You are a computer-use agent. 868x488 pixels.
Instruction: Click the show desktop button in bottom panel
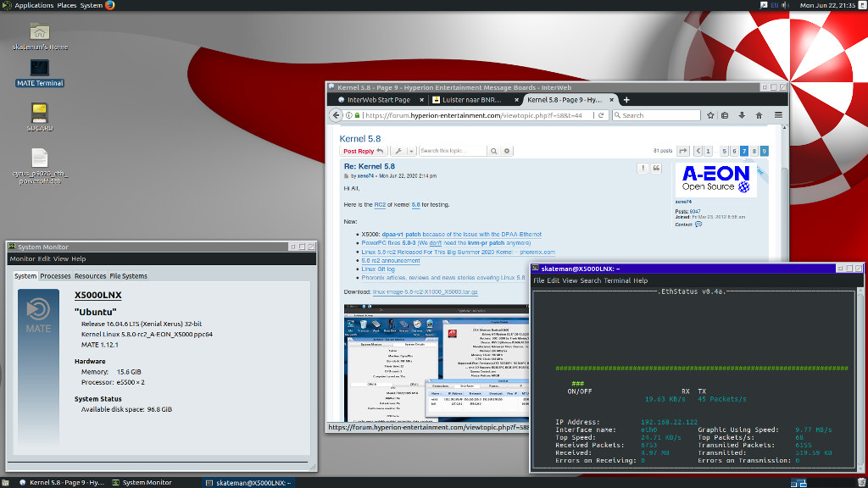click(x=5, y=482)
